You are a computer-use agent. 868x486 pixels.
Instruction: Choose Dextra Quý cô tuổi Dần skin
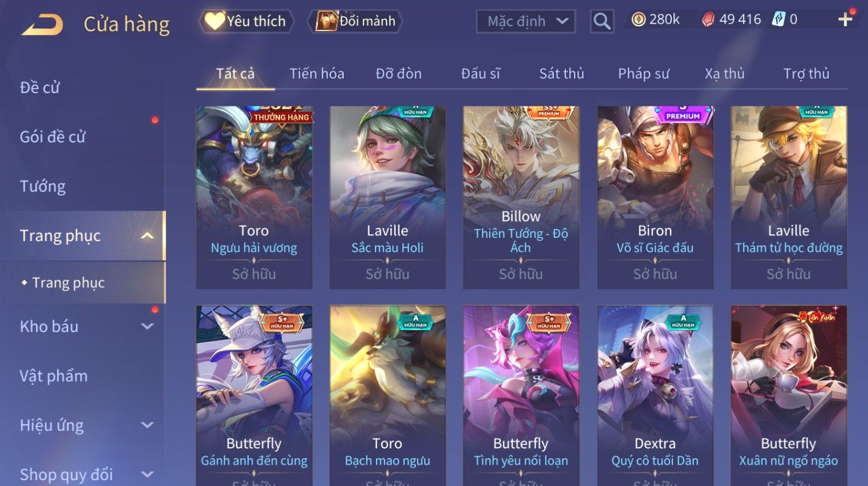coord(655,396)
